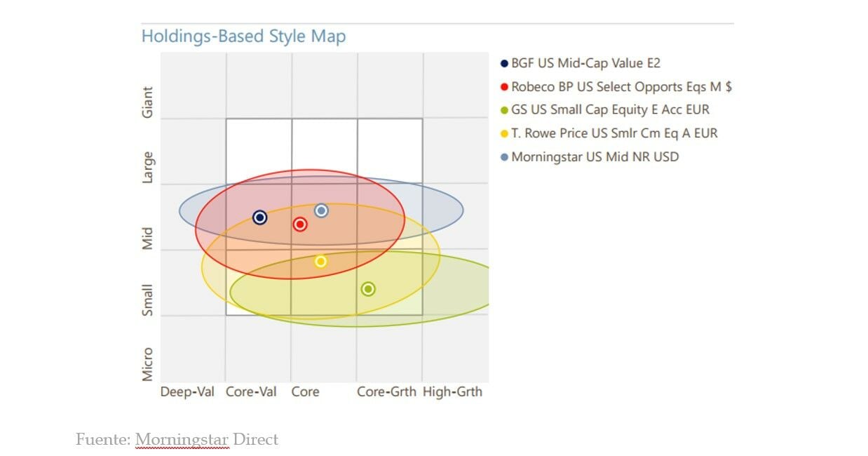Click legend text "BGF US Mid-Cap Value E2"
This screenshot has height=456, width=868.
click(586, 63)
